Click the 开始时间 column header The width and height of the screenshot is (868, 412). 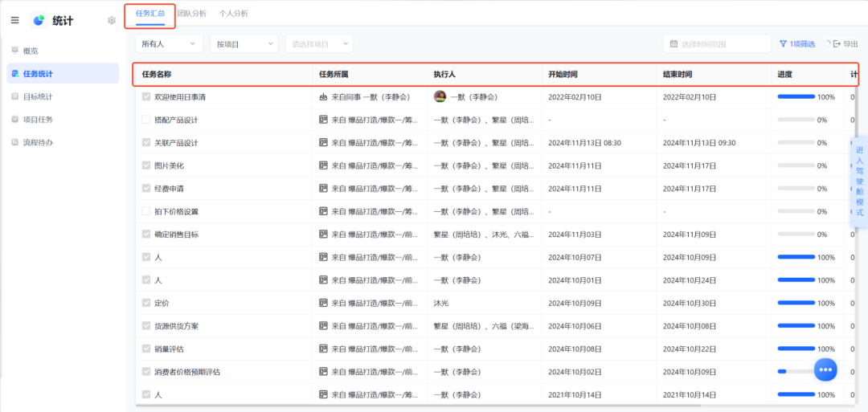pyautogui.click(x=599, y=74)
